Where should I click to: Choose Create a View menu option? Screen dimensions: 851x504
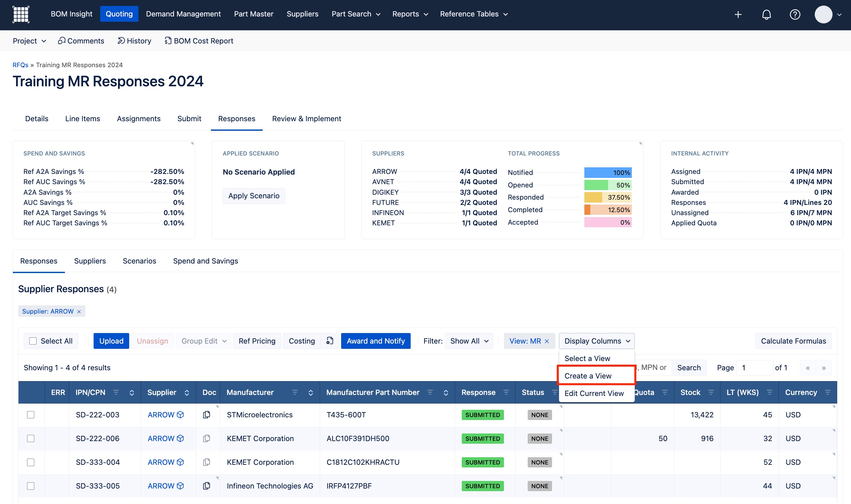click(588, 376)
